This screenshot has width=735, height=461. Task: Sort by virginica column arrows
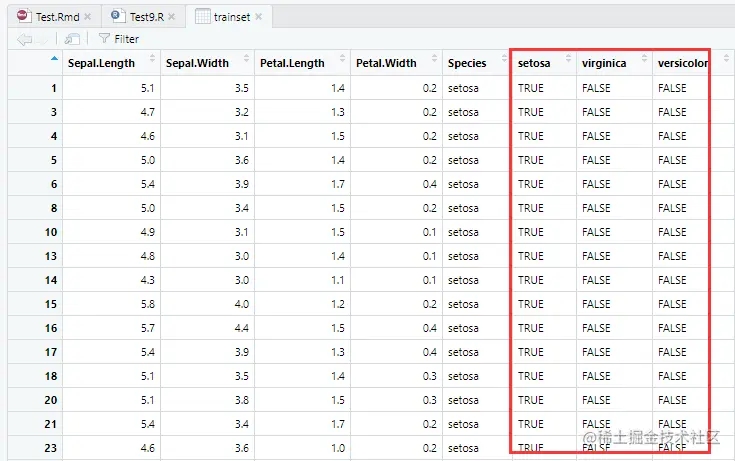coord(645,59)
